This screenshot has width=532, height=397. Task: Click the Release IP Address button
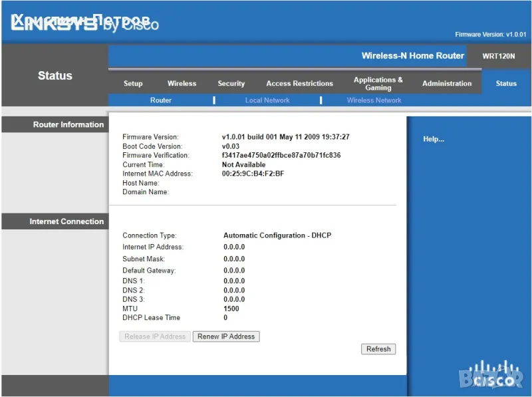[155, 336]
